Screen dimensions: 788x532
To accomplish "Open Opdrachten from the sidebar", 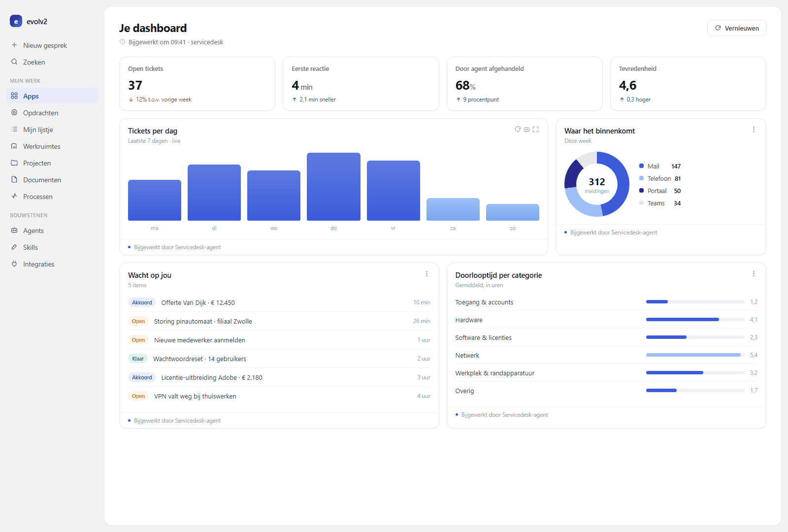I will [x=52, y=113].
